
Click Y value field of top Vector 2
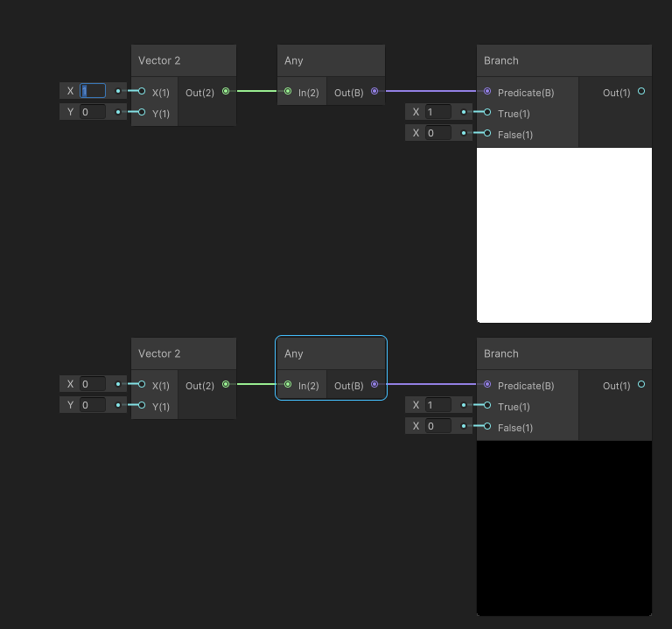[93, 112]
